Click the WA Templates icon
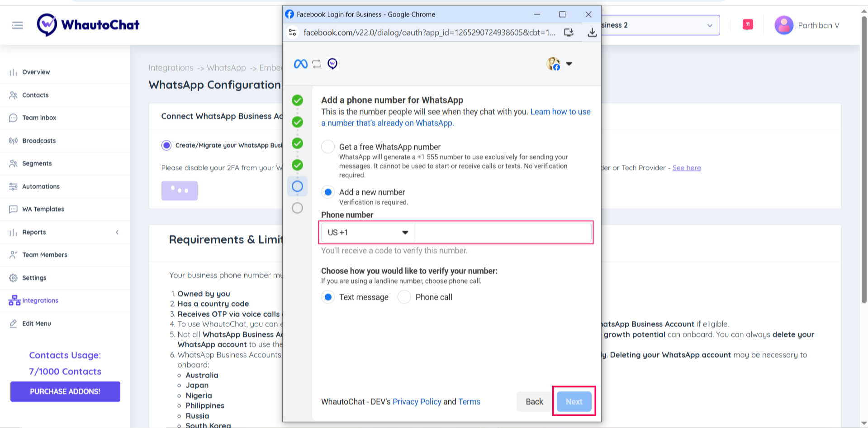Screen dimensions: 868x428 13,209
